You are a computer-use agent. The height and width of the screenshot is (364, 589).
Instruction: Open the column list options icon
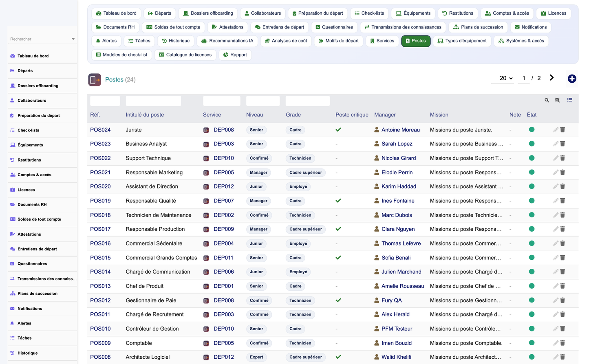tap(569, 100)
